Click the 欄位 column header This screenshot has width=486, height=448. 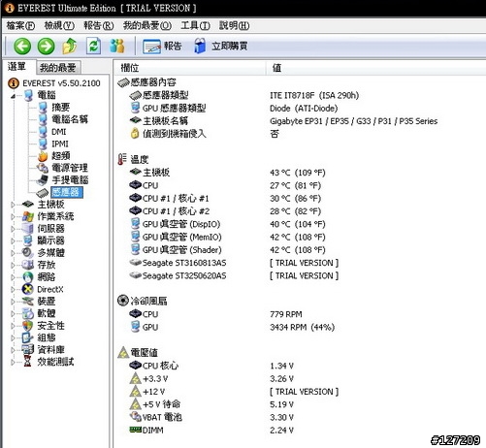tap(190, 68)
